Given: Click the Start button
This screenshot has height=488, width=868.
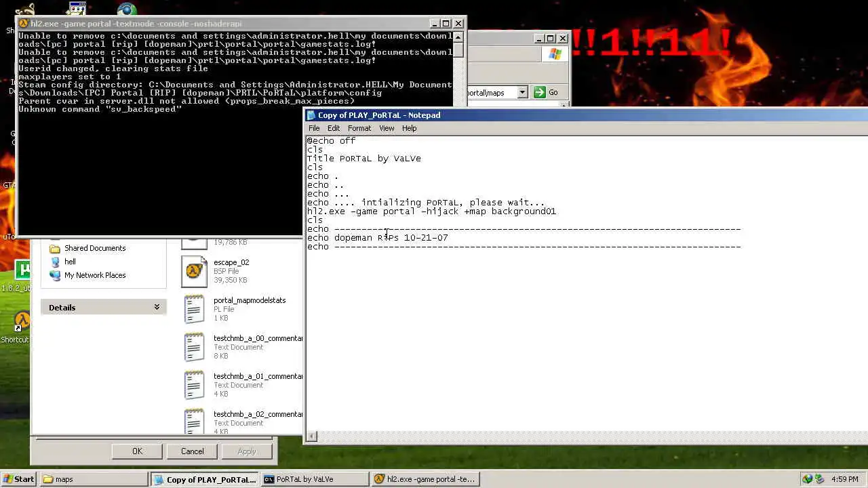Looking at the screenshot, I should click(18, 479).
